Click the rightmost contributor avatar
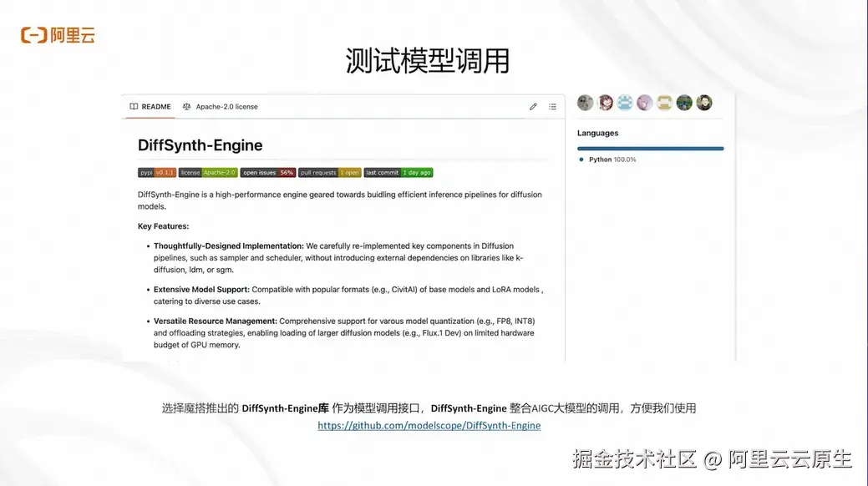The width and height of the screenshot is (868, 486). pyautogui.click(x=704, y=102)
